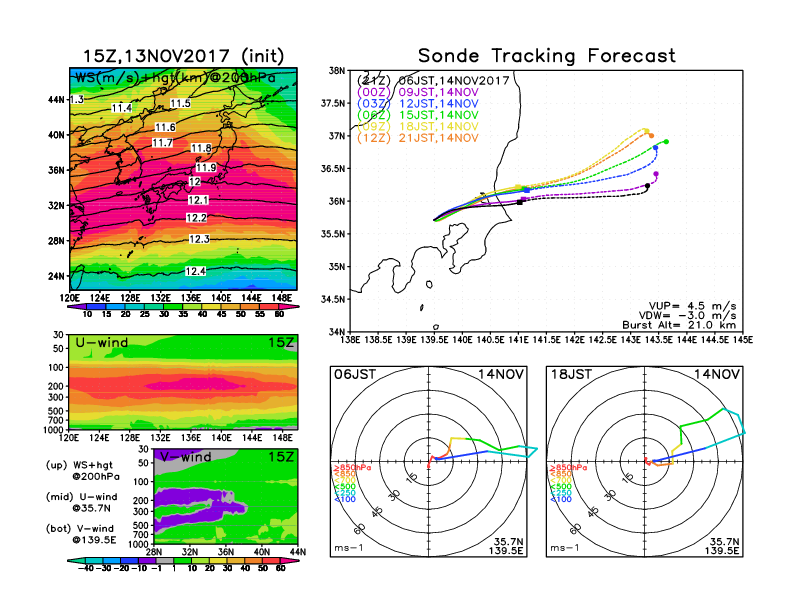The image size is (792, 612).
Task: Click the purple landing point dot on track map
Action: (656, 174)
